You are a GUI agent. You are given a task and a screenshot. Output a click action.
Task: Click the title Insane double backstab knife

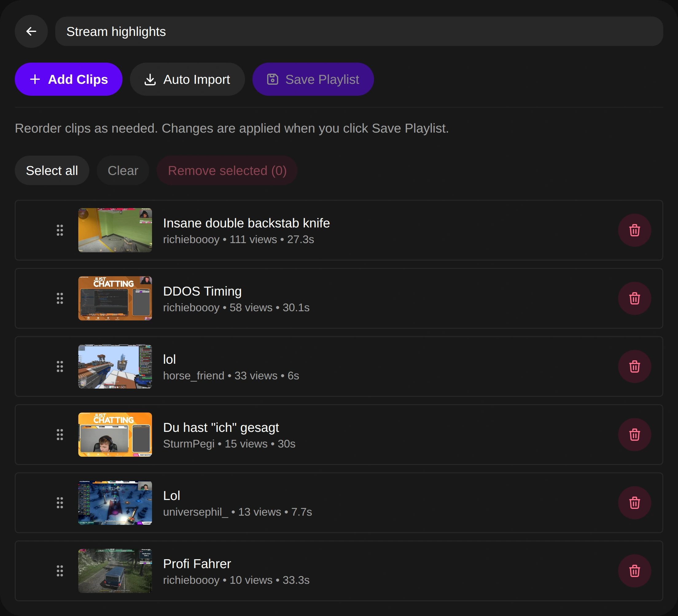coord(247,223)
